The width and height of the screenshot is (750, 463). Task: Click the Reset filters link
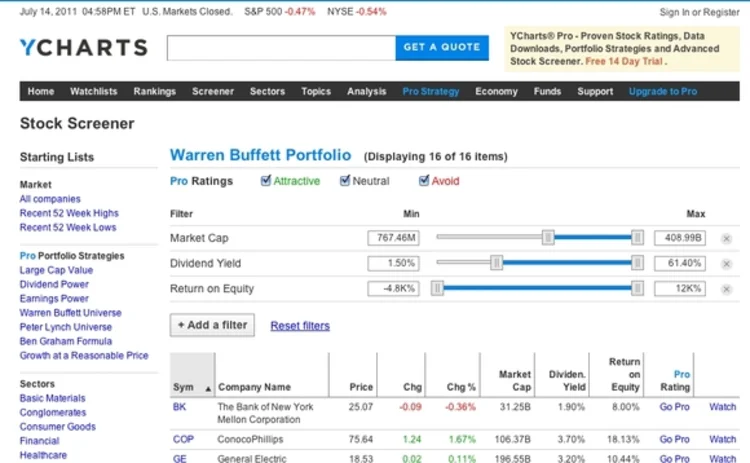pyautogui.click(x=300, y=326)
